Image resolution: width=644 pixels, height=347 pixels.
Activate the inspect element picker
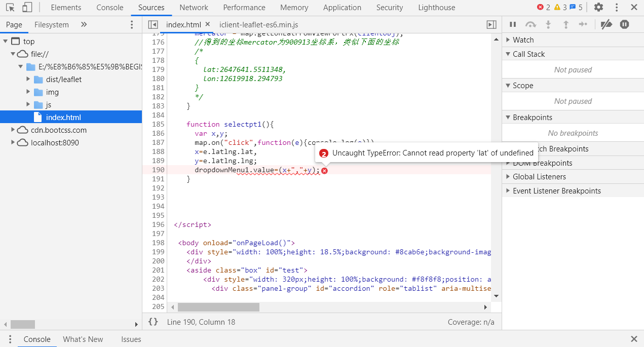coord(10,8)
